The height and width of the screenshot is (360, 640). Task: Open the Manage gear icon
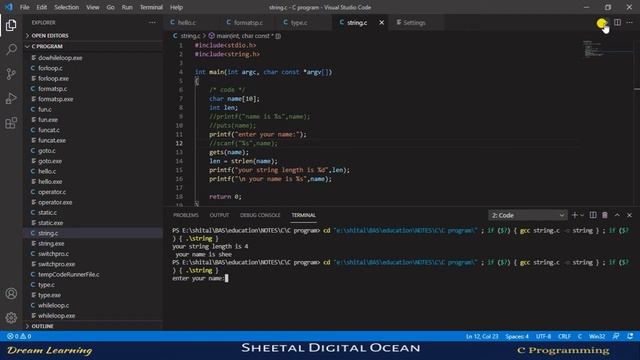[11, 318]
